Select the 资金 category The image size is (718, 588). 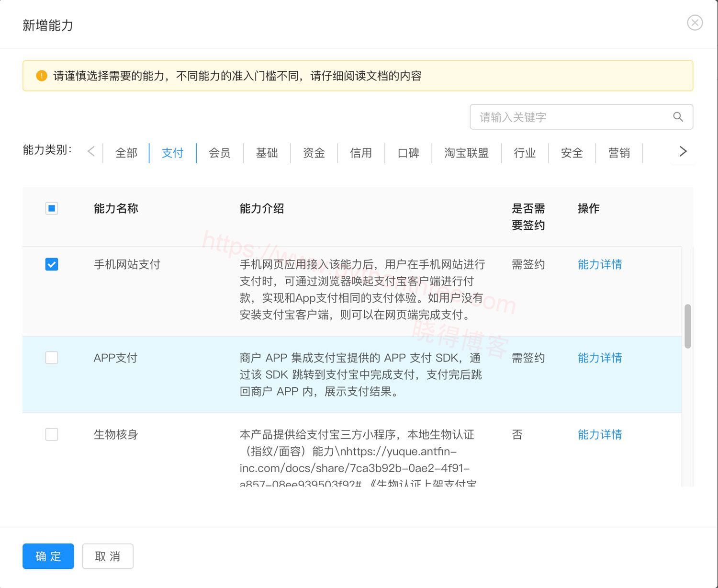[x=314, y=153]
